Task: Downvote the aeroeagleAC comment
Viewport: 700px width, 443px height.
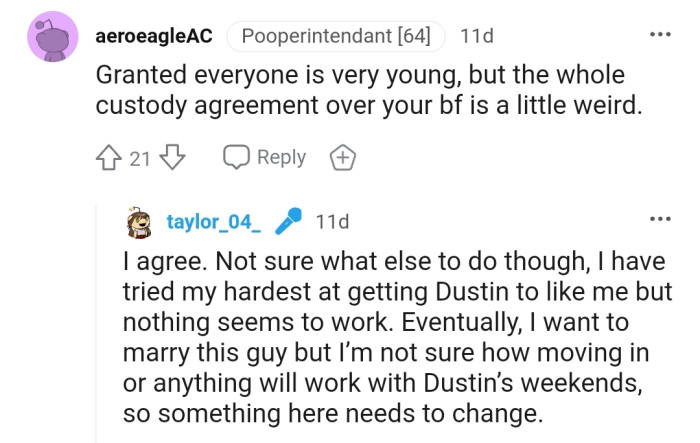Action: (173, 157)
